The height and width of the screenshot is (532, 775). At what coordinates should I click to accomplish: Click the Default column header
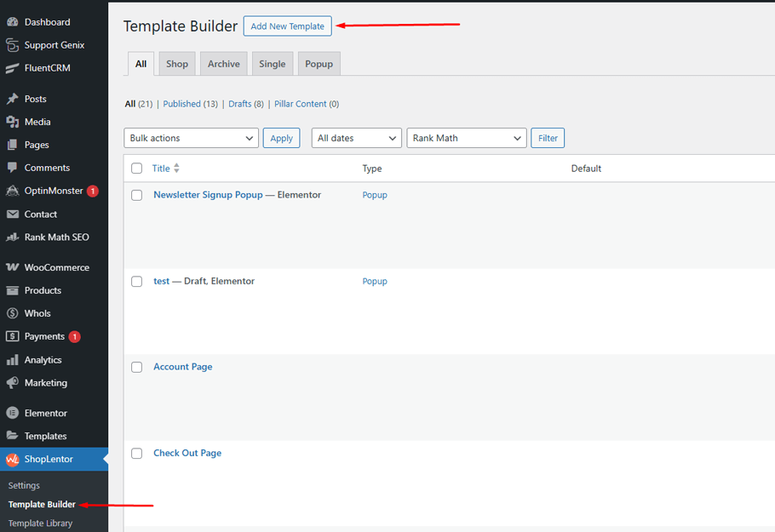click(586, 169)
